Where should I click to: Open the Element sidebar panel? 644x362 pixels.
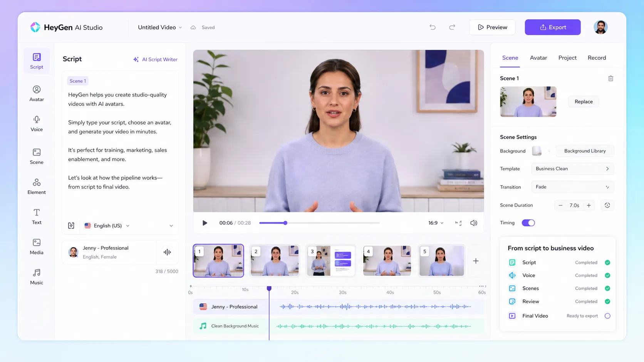pyautogui.click(x=37, y=186)
